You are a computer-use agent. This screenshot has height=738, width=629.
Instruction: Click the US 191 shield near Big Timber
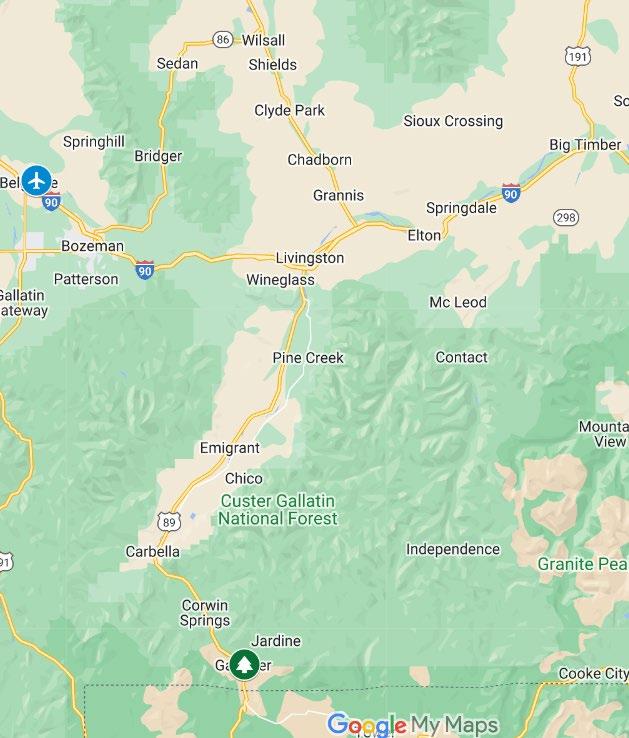(x=578, y=56)
